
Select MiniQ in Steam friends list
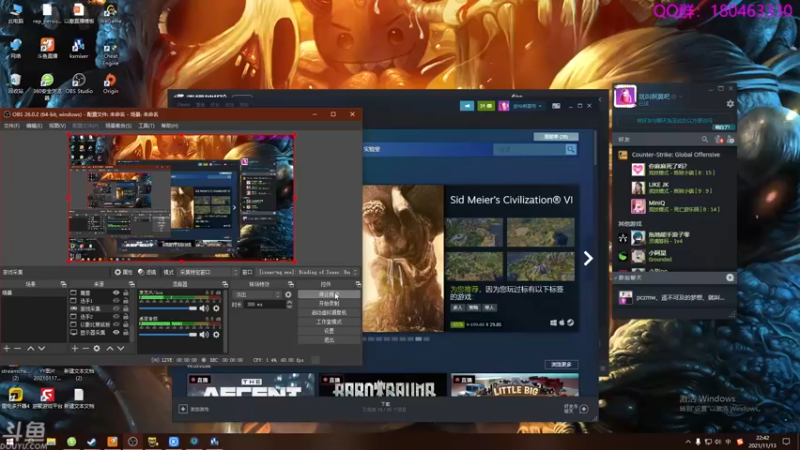tap(675, 206)
